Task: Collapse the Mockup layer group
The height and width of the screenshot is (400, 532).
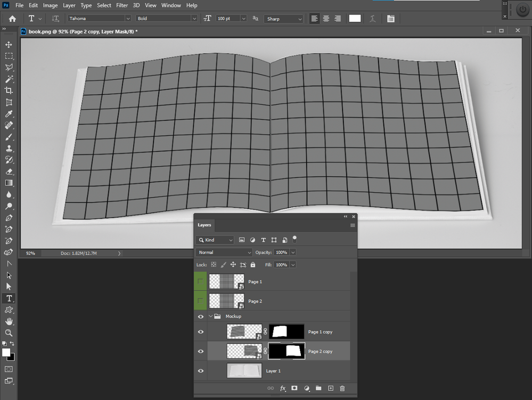Action: [x=211, y=316]
